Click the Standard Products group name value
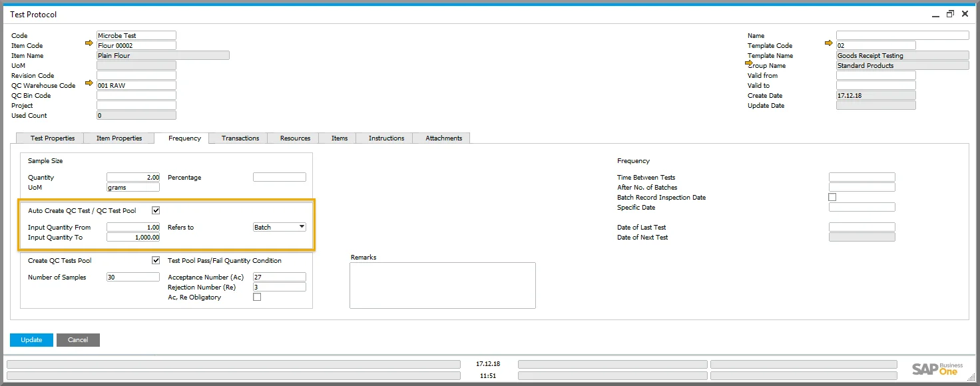The width and height of the screenshot is (980, 386). (903, 65)
